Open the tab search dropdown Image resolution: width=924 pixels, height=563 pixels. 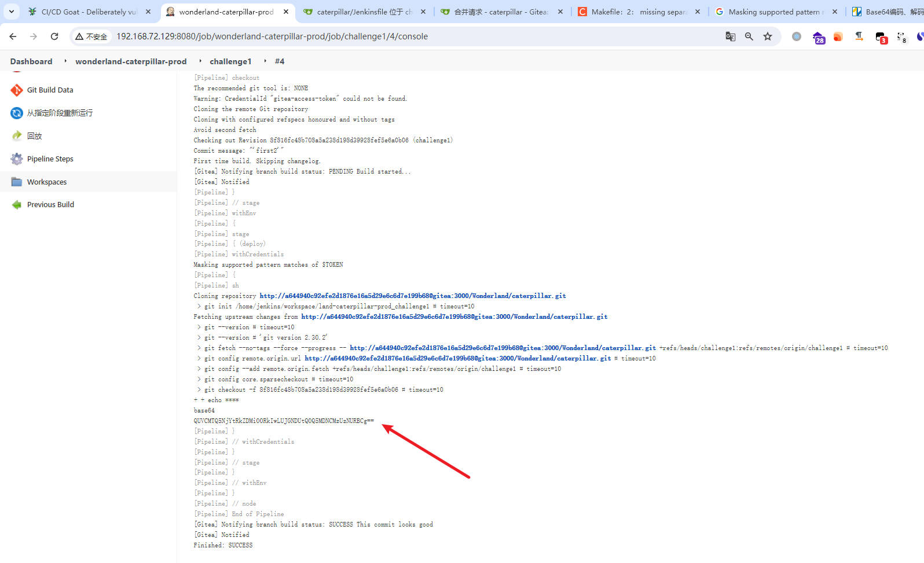(x=11, y=12)
